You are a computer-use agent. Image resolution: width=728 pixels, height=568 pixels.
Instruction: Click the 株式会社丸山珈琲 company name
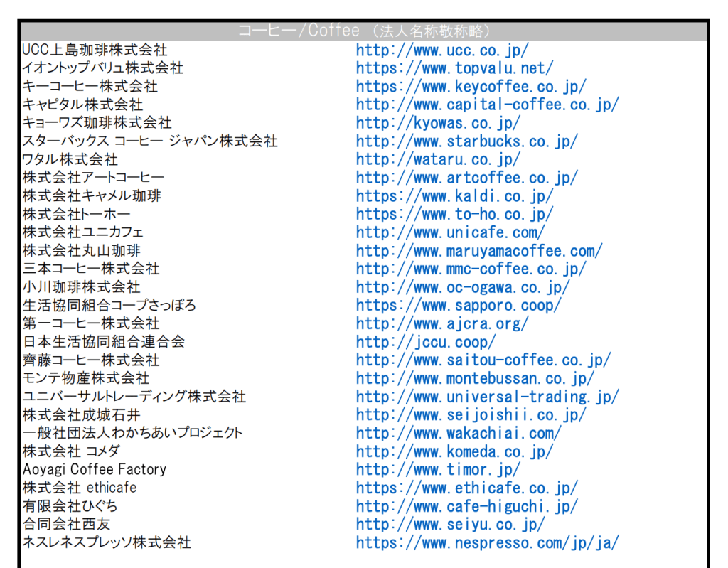tap(81, 251)
